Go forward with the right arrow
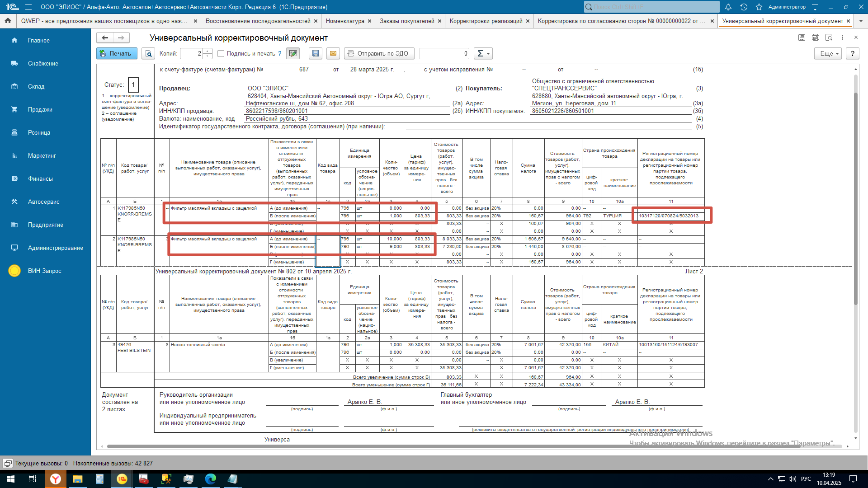 tap(121, 38)
